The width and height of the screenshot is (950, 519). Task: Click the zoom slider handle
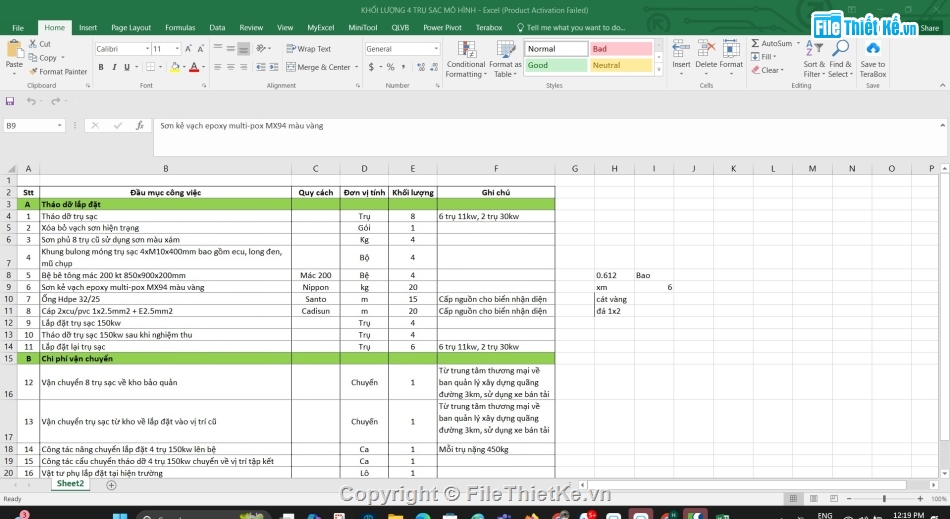pyautogui.click(x=885, y=498)
